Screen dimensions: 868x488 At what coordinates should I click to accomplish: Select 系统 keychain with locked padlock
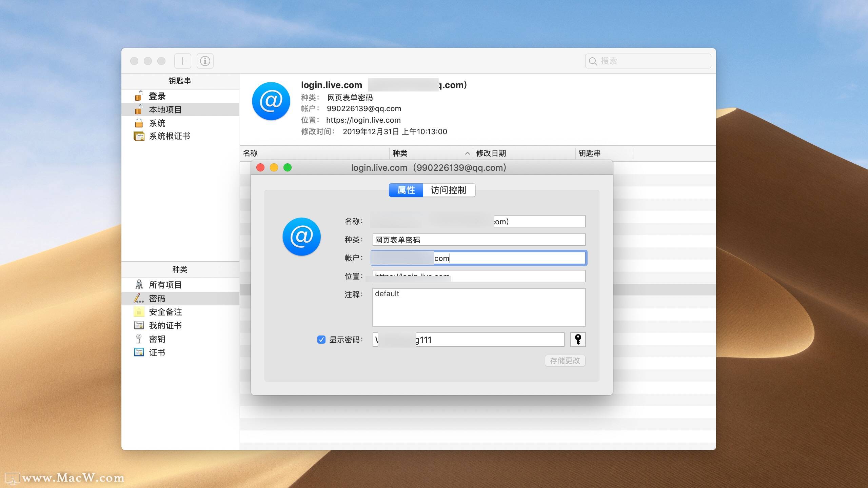click(x=157, y=123)
